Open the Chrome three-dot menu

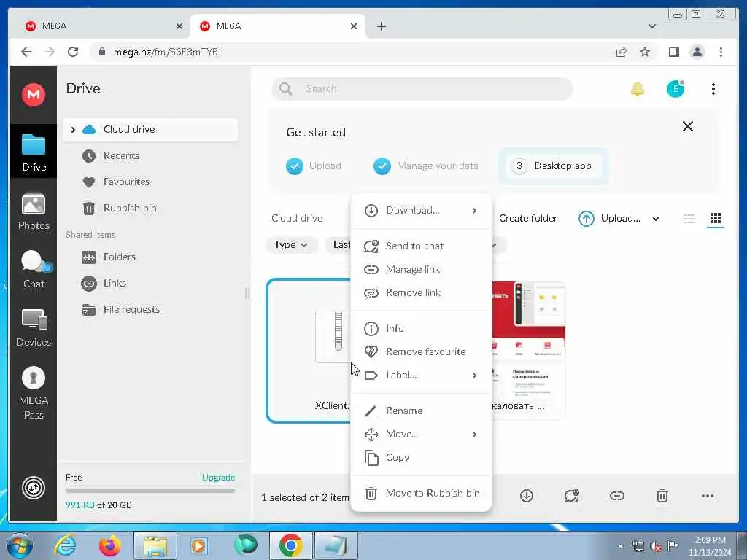click(x=721, y=52)
